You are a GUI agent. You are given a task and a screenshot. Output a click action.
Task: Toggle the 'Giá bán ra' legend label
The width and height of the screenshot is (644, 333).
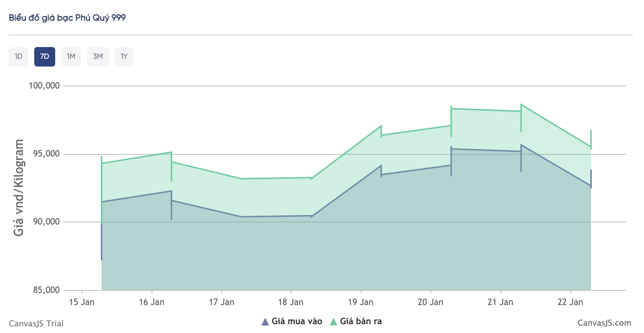361,322
